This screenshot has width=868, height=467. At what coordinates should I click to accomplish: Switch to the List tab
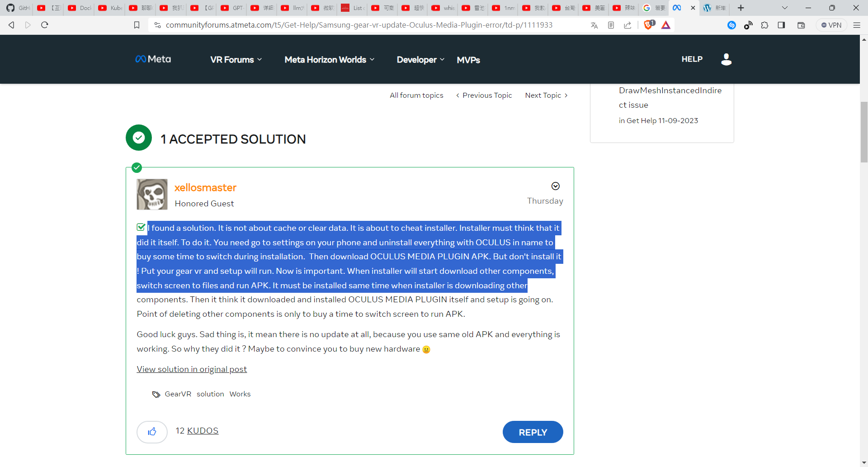point(352,8)
